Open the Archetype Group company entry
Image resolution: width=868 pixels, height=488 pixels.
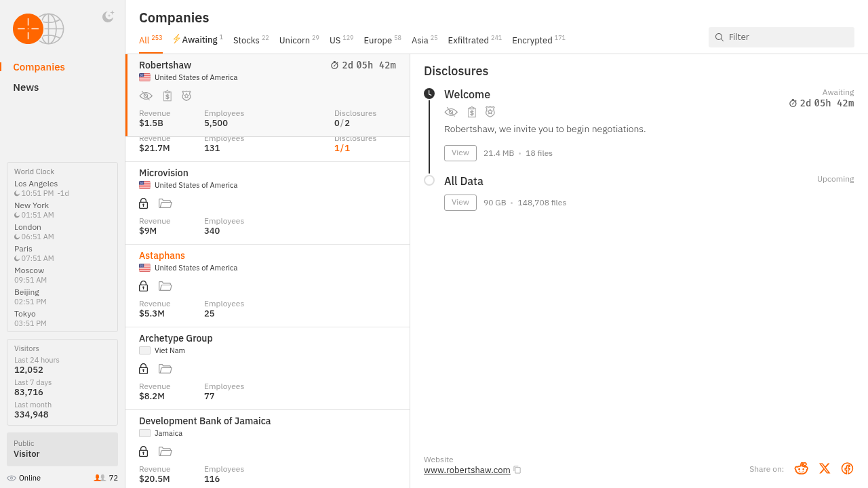(x=267, y=368)
